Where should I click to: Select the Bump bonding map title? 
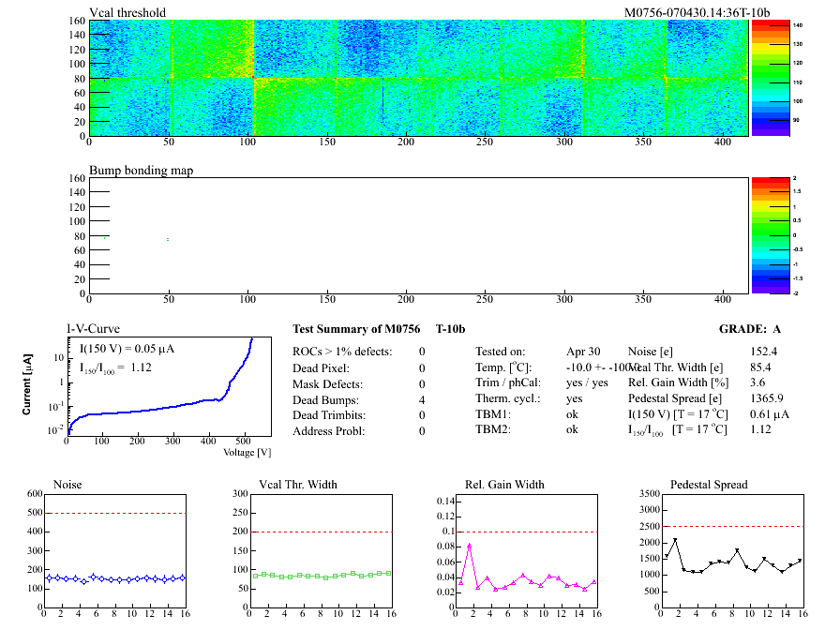140,171
